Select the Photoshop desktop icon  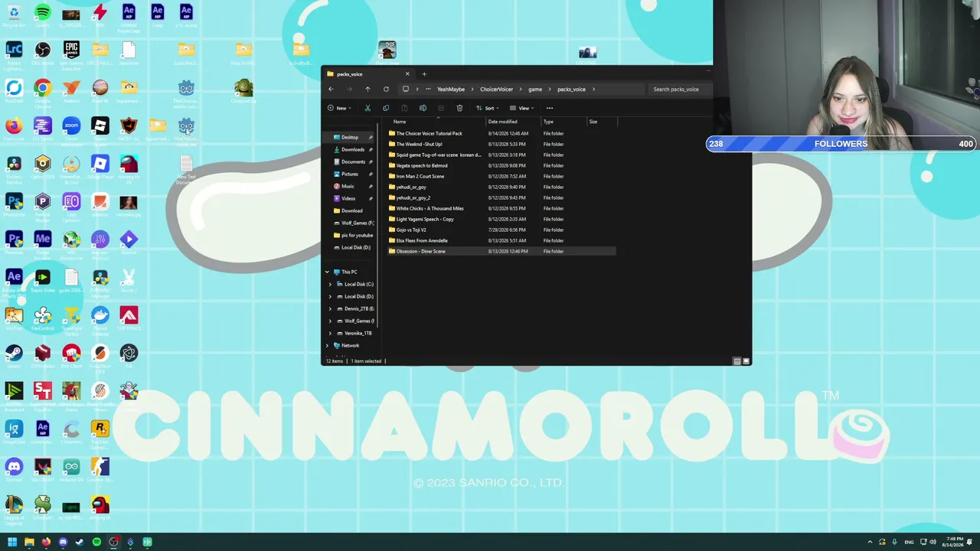click(14, 201)
